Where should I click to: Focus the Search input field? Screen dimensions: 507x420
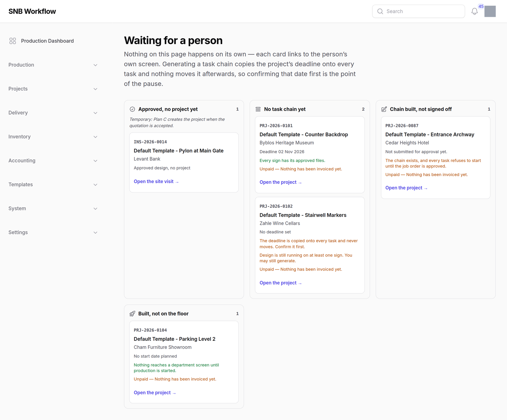tap(418, 11)
